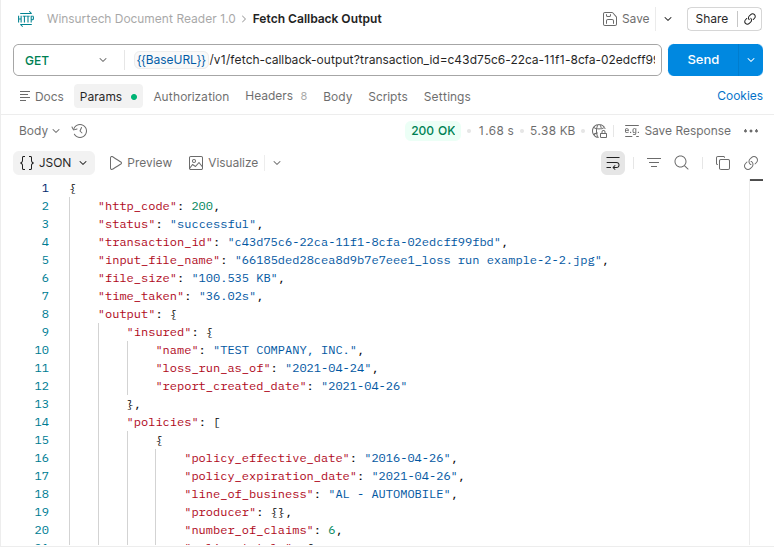The image size is (774, 549).
Task: Click the share link icon
Action: pos(750,19)
